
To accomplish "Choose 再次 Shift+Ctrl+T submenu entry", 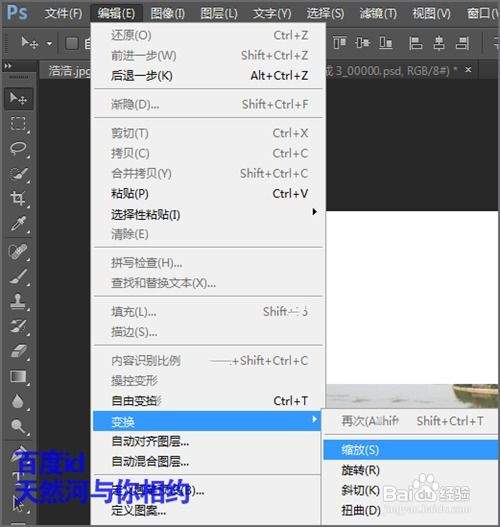I will [411, 421].
